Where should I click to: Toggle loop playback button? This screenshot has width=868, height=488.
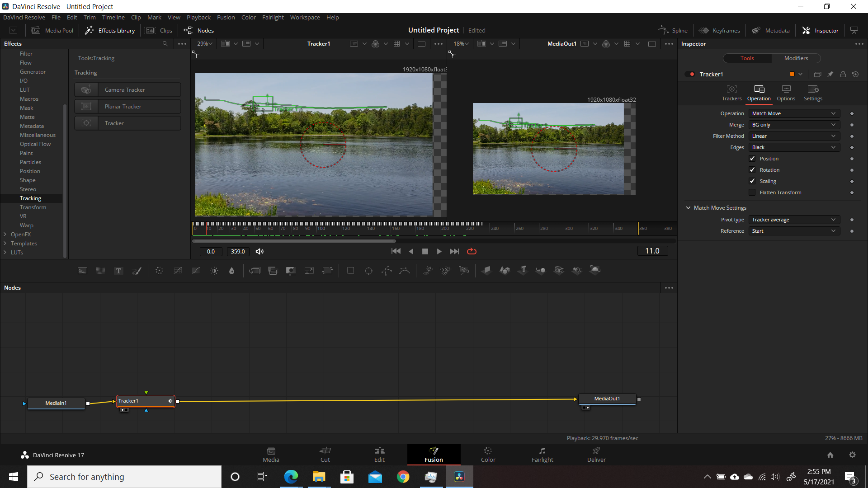472,251
